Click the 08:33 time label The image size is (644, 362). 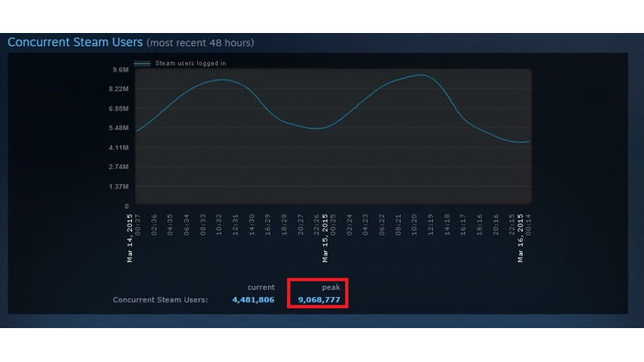point(203,225)
